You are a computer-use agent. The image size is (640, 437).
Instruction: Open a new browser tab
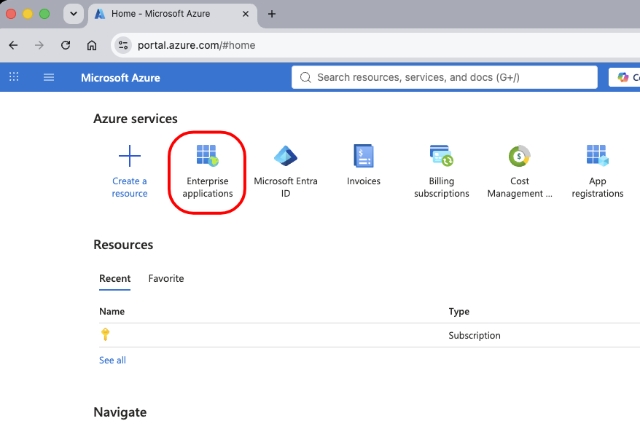pos(271,14)
